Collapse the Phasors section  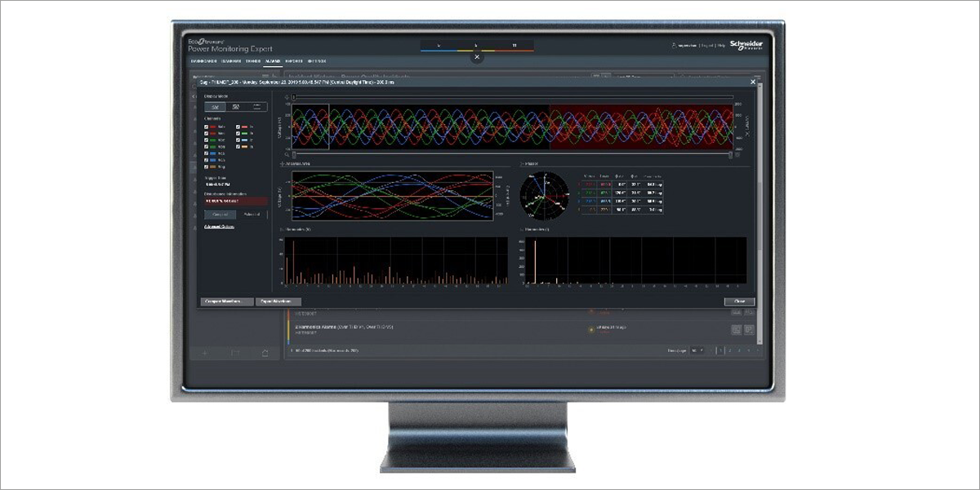click(x=521, y=163)
